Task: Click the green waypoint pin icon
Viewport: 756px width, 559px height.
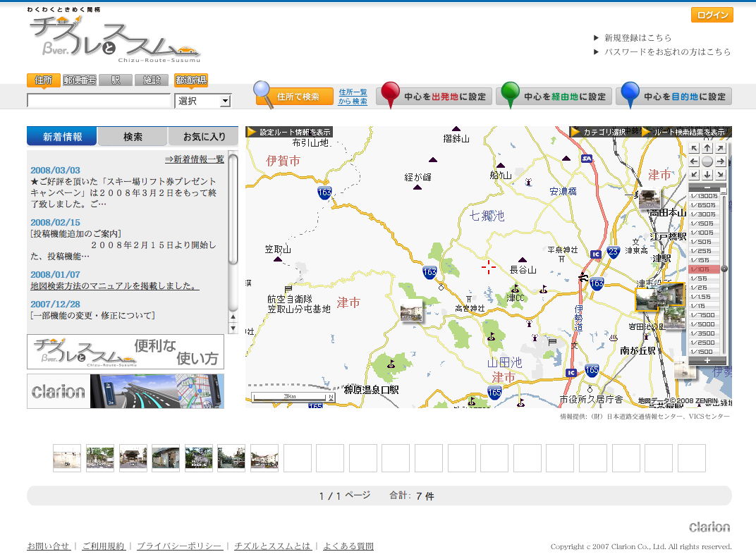Action: pos(510,94)
